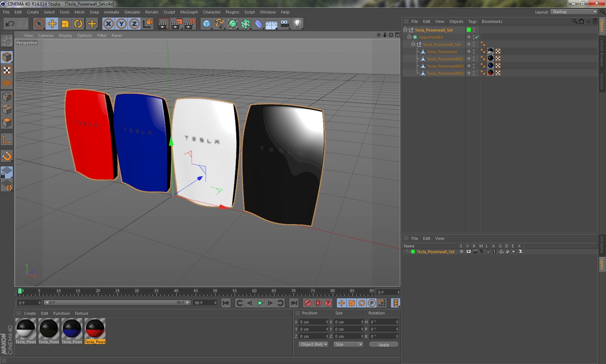This screenshot has width=606, height=364.
Task: Play the animation forward
Action: [x=260, y=303]
